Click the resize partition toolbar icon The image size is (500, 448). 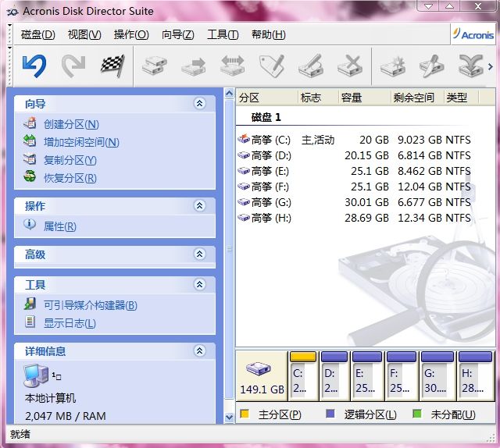click(233, 66)
